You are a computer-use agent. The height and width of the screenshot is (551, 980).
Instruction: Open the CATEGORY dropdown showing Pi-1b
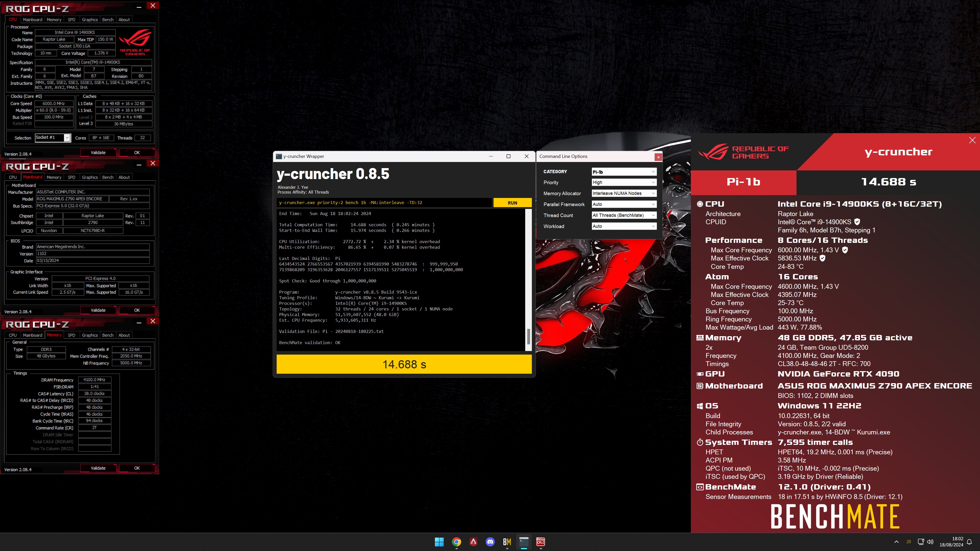point(624,172)
